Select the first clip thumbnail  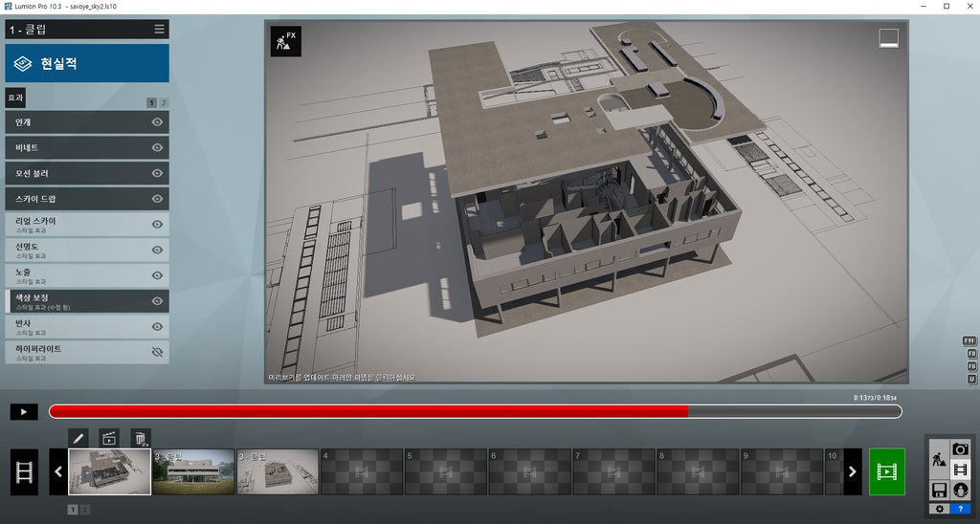[109, 471]
